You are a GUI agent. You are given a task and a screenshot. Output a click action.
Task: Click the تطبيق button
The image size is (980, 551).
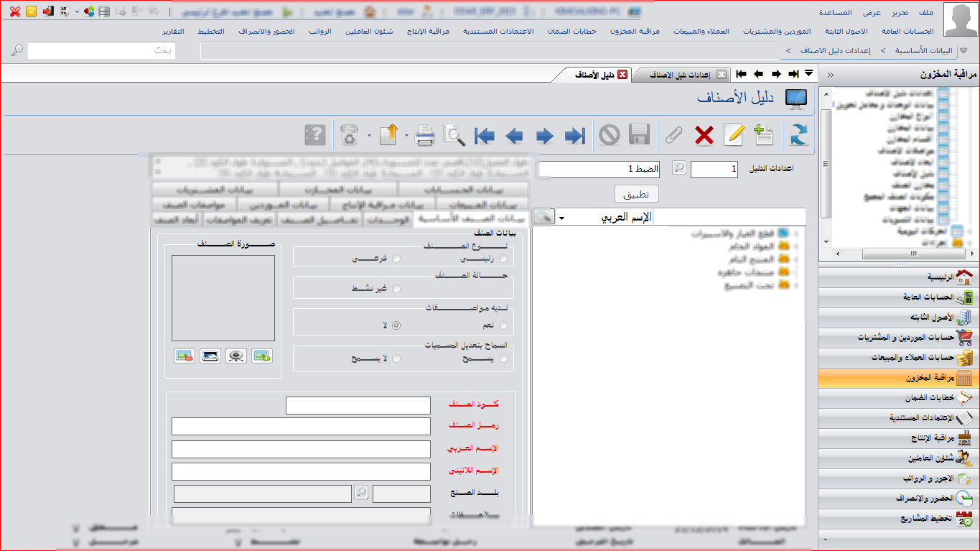click(x=636, y=195)
